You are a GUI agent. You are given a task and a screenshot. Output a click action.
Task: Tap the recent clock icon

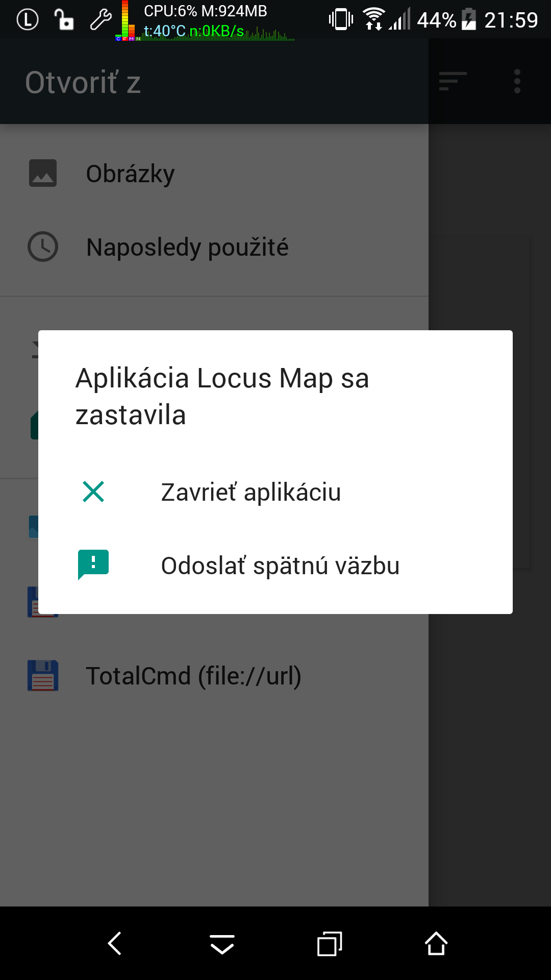pyautogui.click(x=43, y=247)
